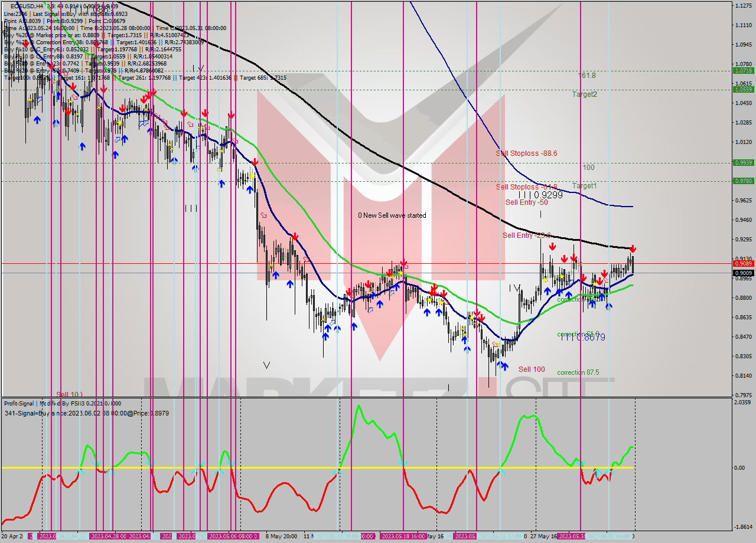Click the red sell arrow above the latest candle
756x543 pixels.
pyautogui.click(x=633, y=250)
